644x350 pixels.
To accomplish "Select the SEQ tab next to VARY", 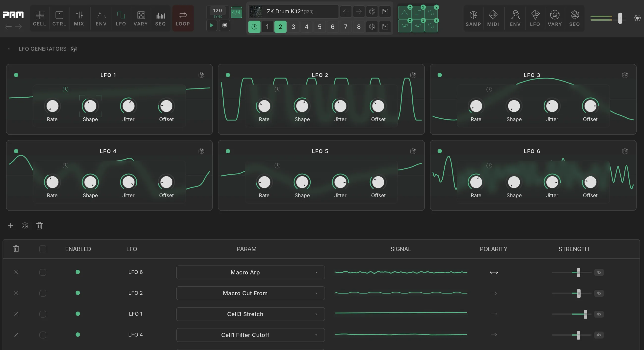I will click(161, 18).
